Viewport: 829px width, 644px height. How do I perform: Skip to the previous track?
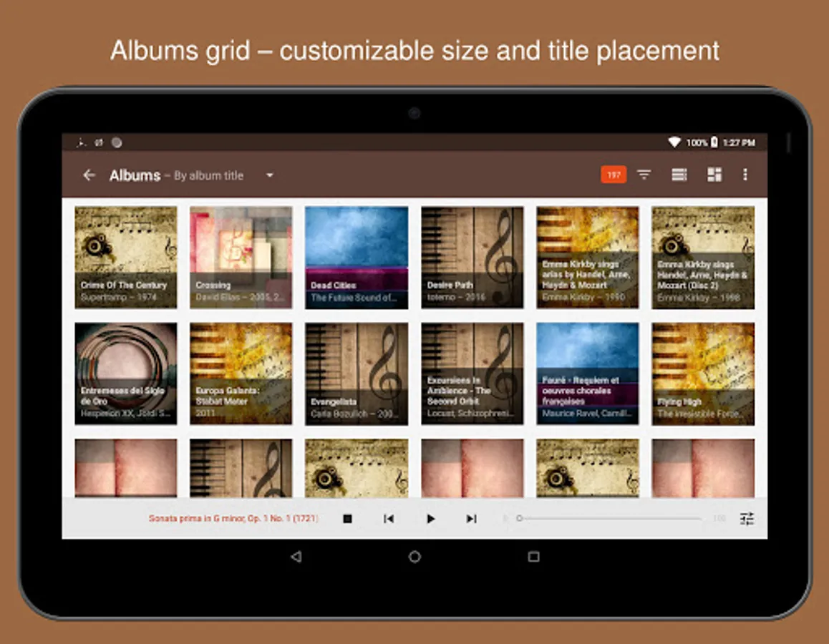(389, 519)
